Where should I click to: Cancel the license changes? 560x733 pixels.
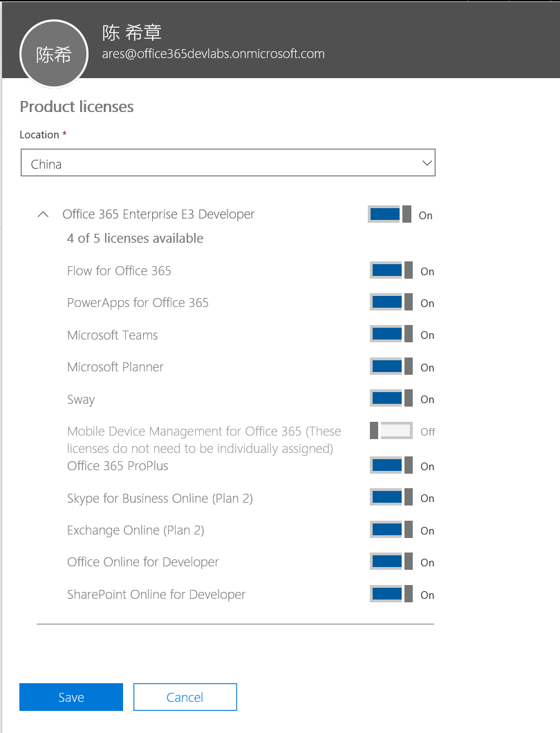(185, 697)
